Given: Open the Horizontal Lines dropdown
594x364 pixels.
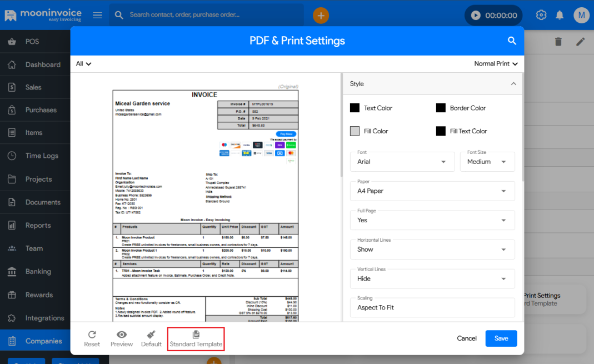Looking at the screenshot, I should 432,249.
